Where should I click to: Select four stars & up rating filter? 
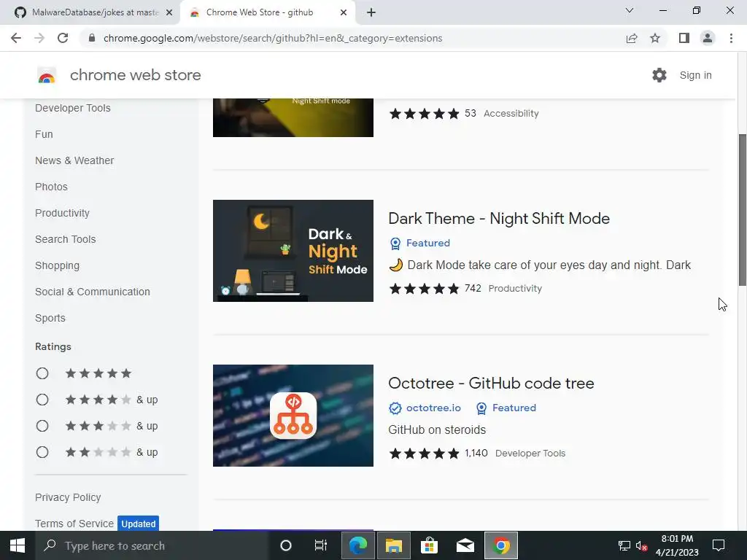[42, 400]
